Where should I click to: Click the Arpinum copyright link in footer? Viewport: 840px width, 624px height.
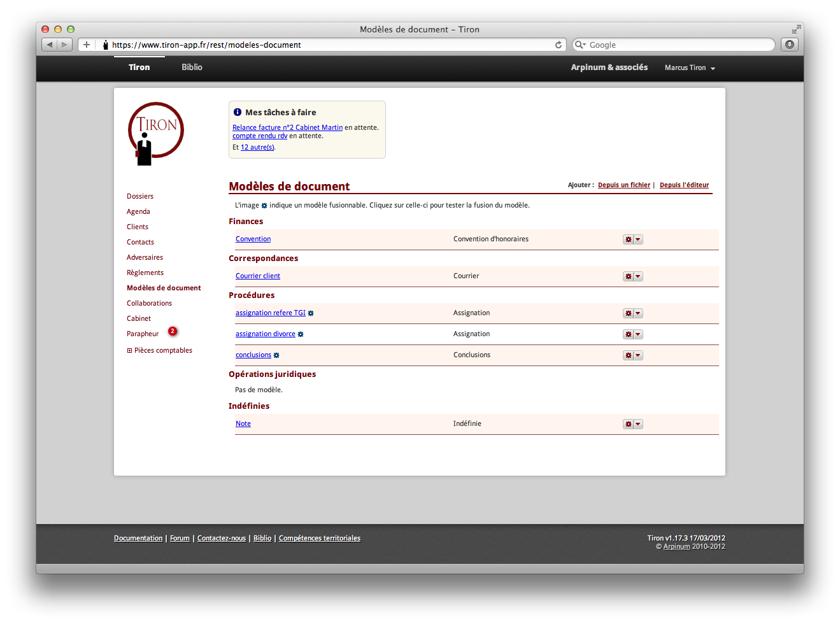(676, 547)
